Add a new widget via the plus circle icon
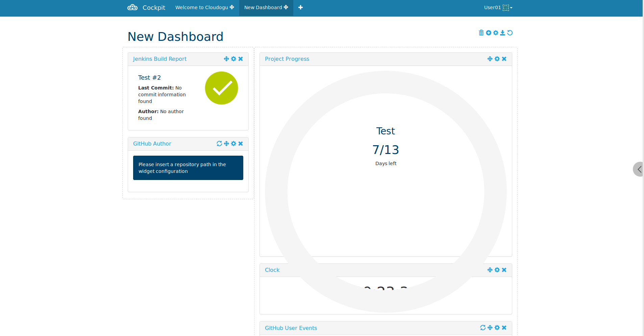The width and height of the screenshot is (644, 336). [488, 33]
